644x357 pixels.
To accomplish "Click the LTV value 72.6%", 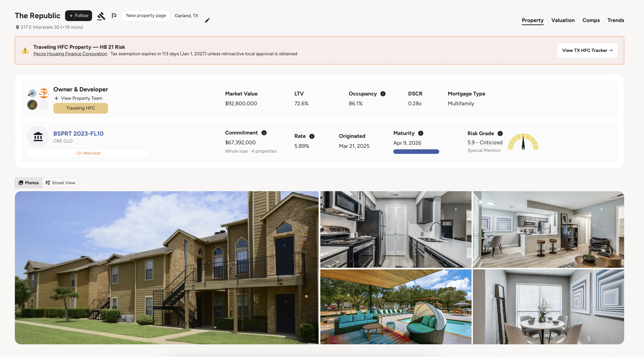I will tap(301, 104).
